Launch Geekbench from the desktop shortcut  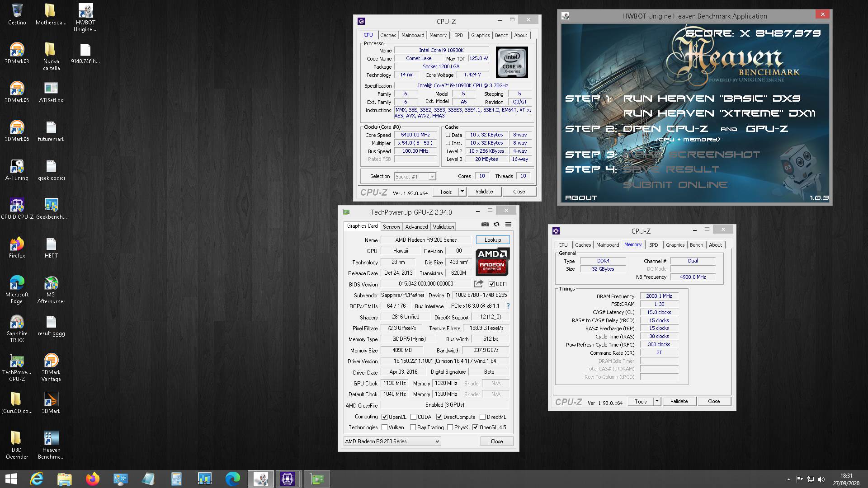tap(51, 209)
